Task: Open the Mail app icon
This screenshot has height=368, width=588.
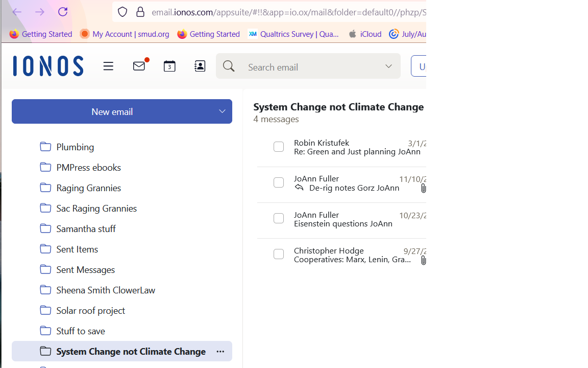Action: click(x=139, y=66)
